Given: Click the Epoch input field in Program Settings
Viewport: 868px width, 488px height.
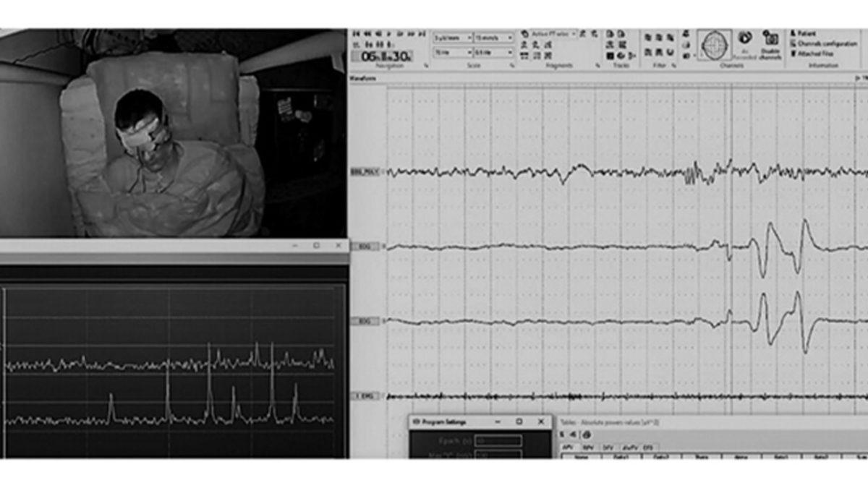Looking at the screenshot, I should [x=498, y=440].
